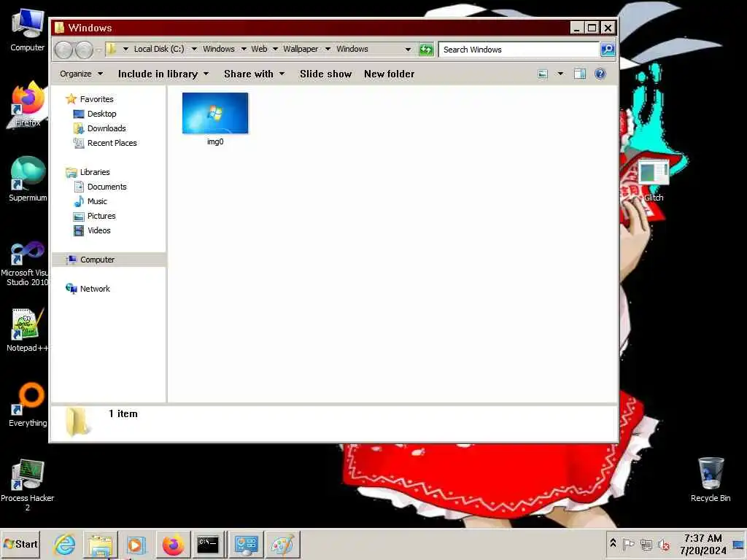Maximize the Windows Explorer window
747x560 pixels.
click(x=592, y=28)
